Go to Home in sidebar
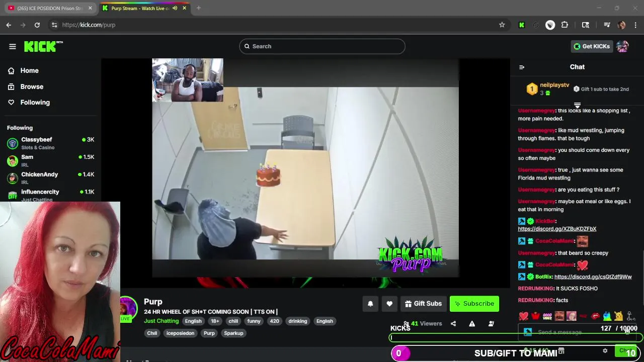644x362 pixels. [29, 71]
